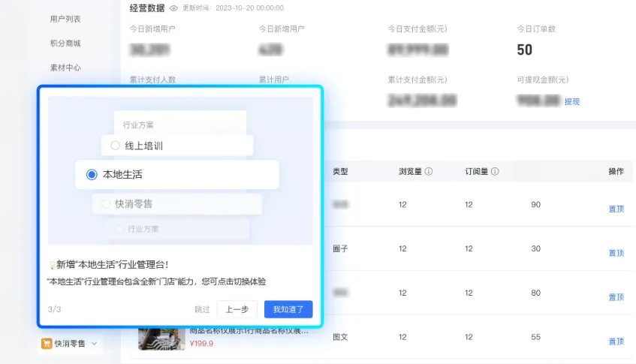The image size is (636, 364).
Task: Expand the 快消零售 industry switcher chevron
Action: click(x=94, y=344)
